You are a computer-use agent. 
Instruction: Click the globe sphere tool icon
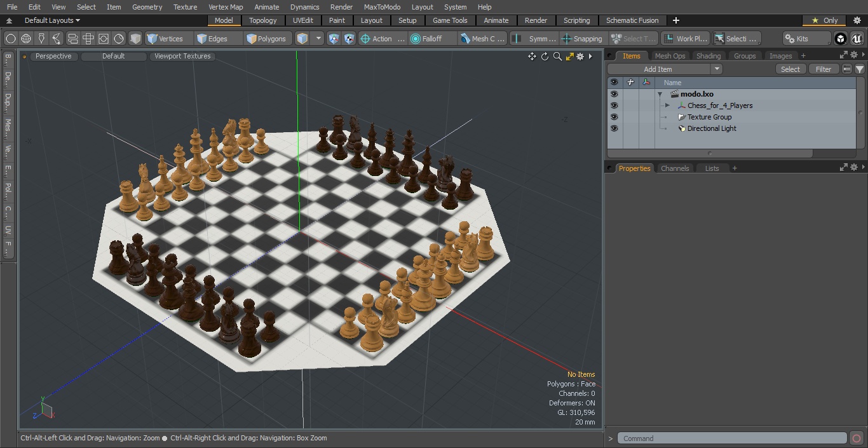[x=26, y=39]
